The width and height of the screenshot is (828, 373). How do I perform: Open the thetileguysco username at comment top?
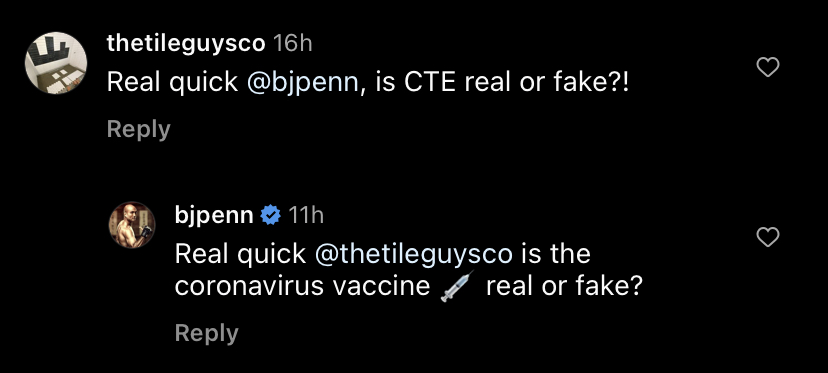click(x=186, y=43)
